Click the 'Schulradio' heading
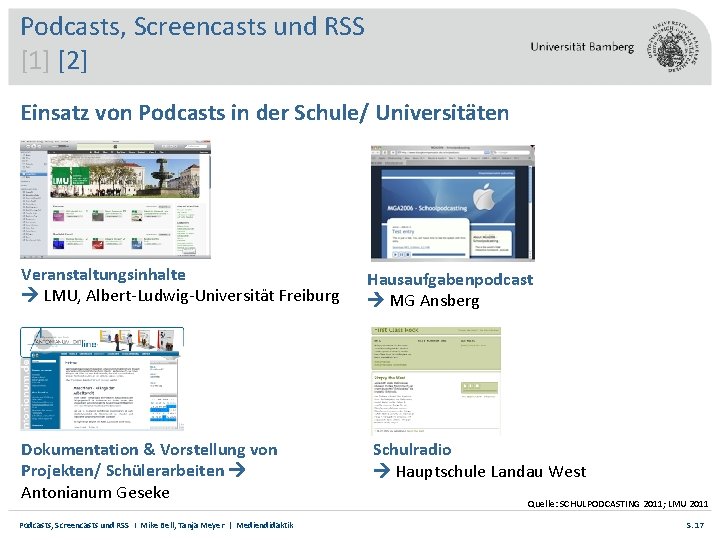 tap(412, 450)
